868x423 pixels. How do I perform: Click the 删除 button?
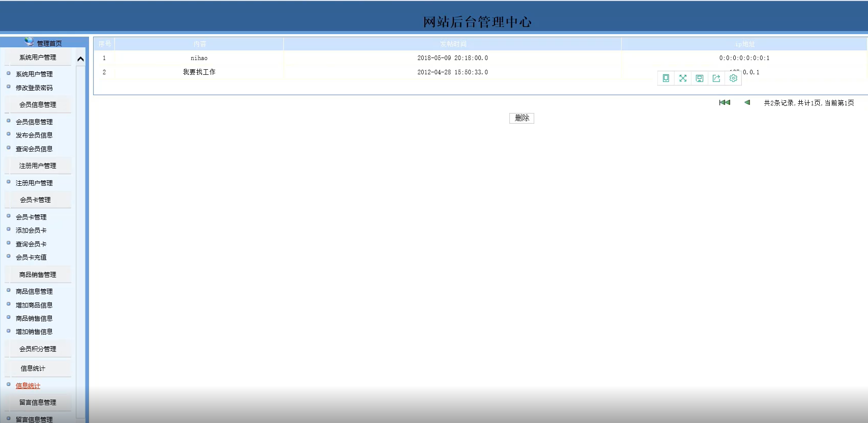(x=522, y=118)
